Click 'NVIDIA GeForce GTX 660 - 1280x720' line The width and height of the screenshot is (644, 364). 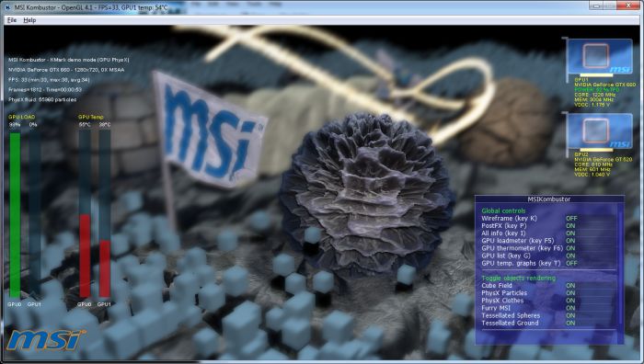click(66, 70)
